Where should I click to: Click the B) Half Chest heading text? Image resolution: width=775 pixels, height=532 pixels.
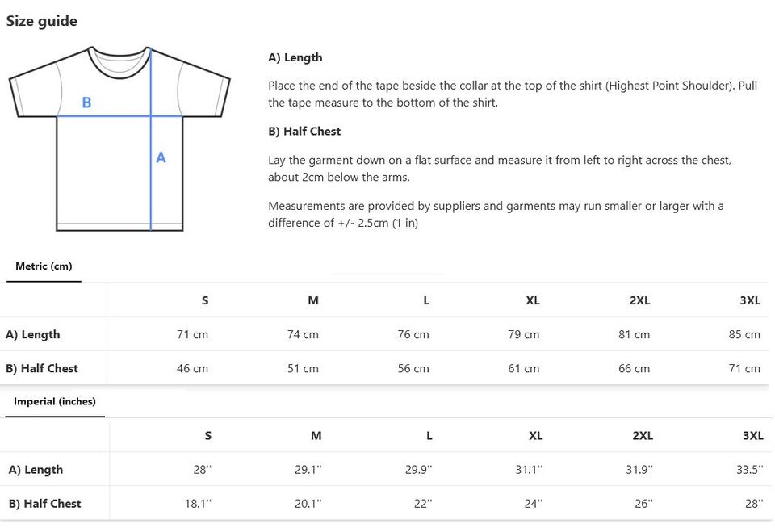[304, 132]
